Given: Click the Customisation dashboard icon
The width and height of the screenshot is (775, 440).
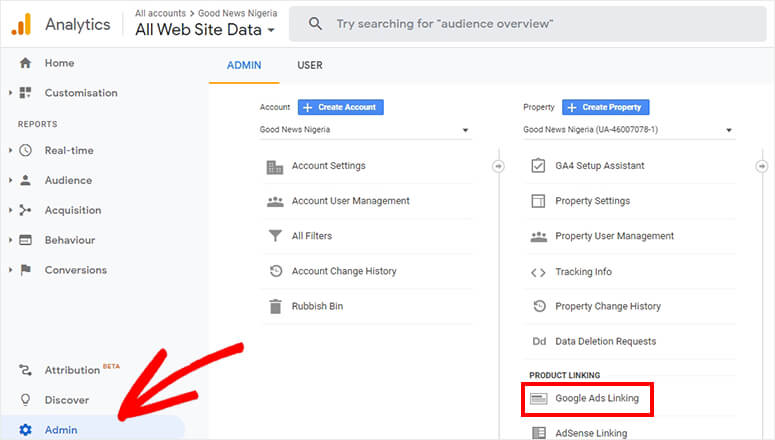Looking at the screenshot, I should tap(25, 92).
